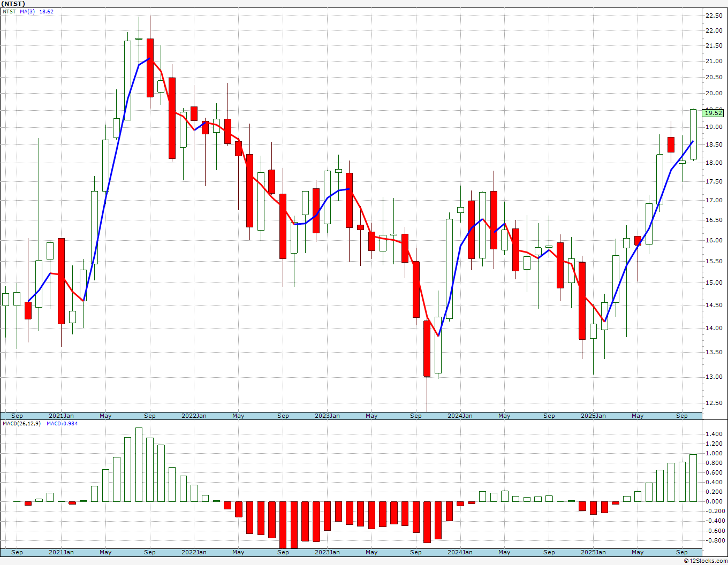Select the "18.00" price axis label

tap(714, 163)
